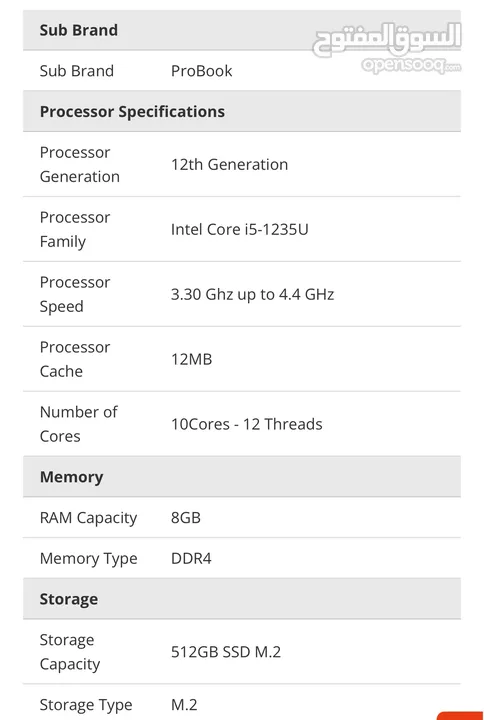The image size is (484, 720).
Task: Click the Memory Type DDR4 value
Action: pyautogui.click(x=191, y=558)
